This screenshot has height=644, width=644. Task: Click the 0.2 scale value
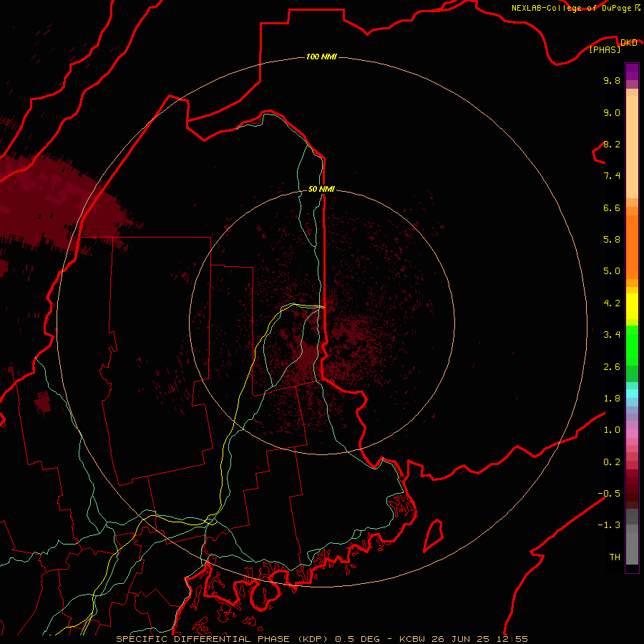[x=612, y=462]
